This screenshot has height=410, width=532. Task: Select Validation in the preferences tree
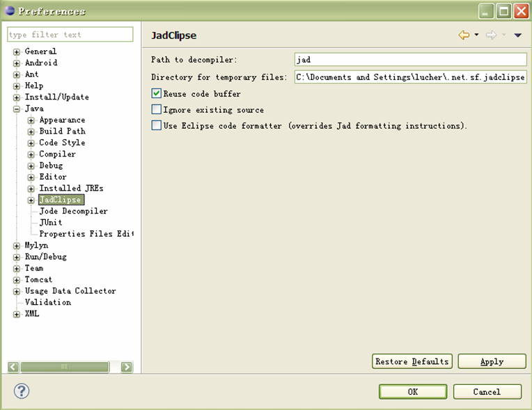(x=48, y=302)
